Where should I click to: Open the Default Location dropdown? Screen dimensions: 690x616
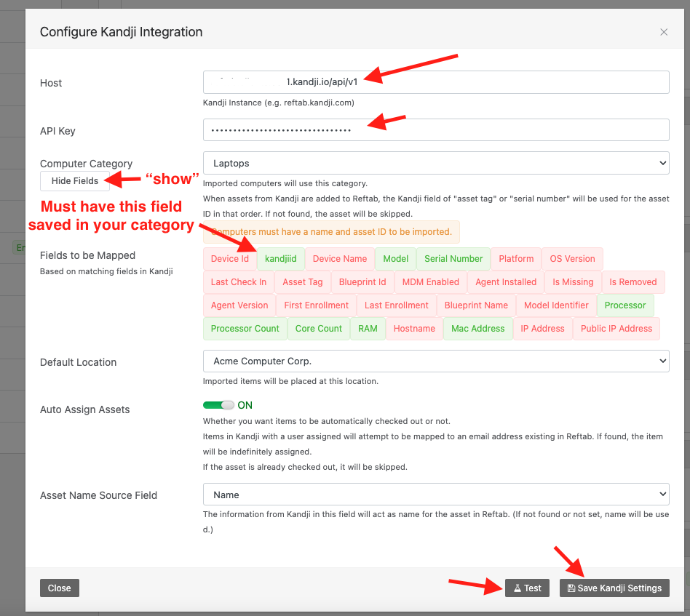[x=435, y=361]
